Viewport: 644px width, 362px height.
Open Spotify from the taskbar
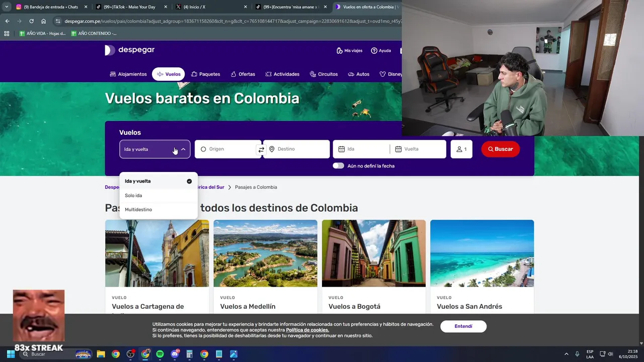click(x=160, y=354)
